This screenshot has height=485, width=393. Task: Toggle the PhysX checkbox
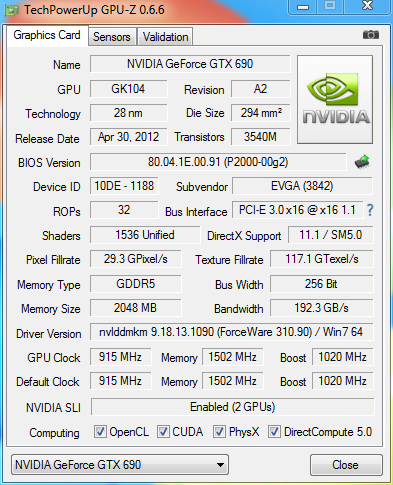click(x=219, y=432)
